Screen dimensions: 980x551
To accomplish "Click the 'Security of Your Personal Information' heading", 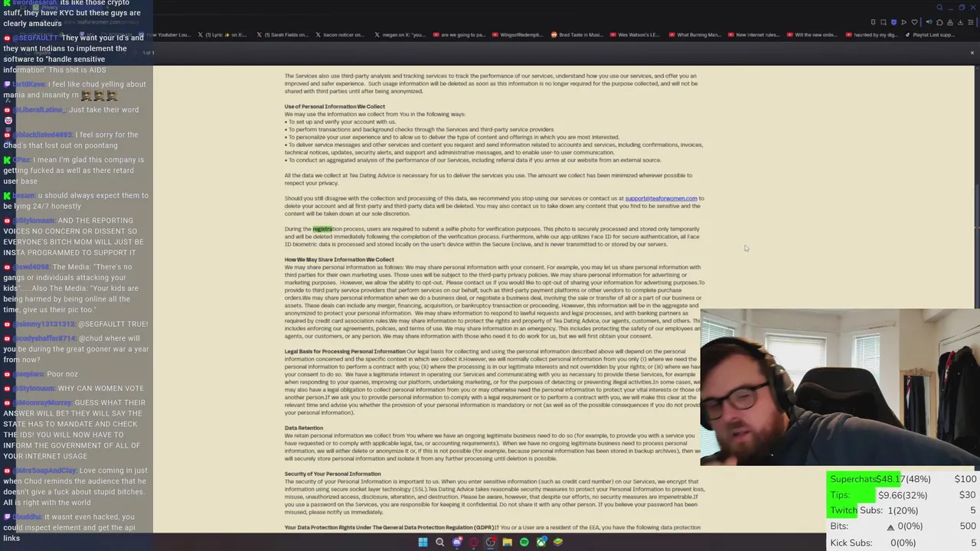I will click(332, 474).
